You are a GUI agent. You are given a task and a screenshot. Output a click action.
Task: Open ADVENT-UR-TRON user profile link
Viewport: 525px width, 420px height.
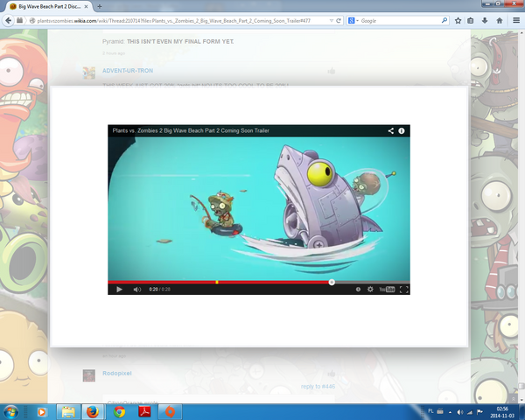(x=128, y=71)
